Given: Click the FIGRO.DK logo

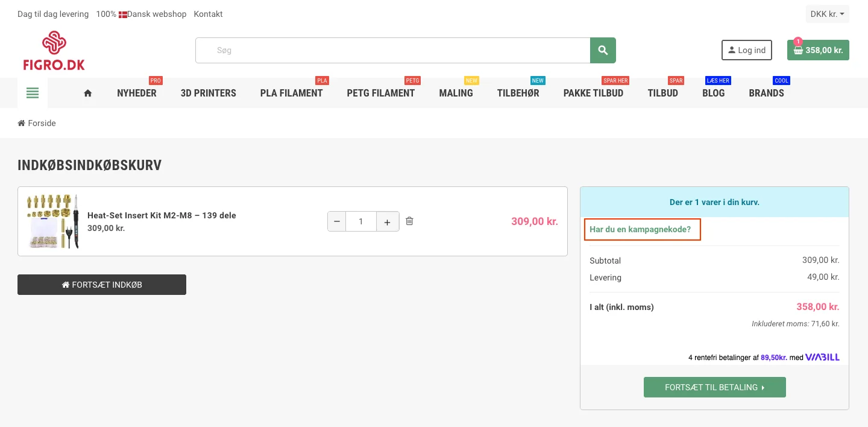Looking at the screenshot, I should click(x=54, y=51).
